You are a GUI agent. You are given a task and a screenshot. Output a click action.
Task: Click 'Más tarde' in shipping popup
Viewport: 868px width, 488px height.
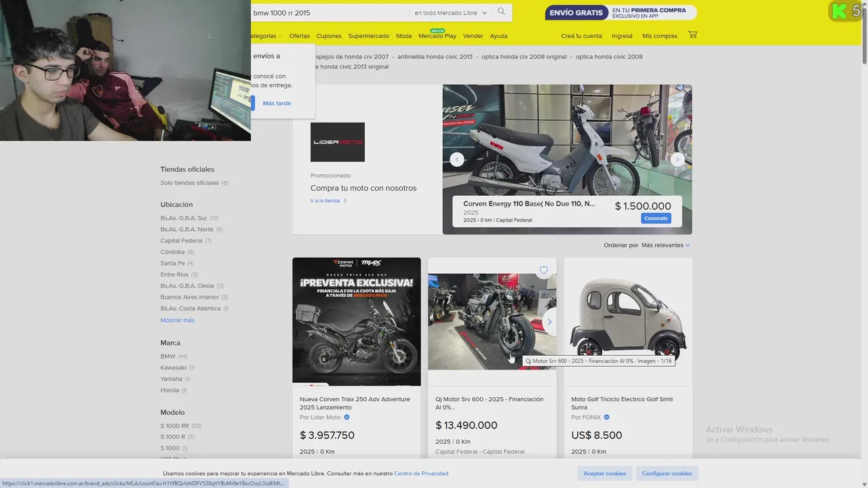coord(277,104)
